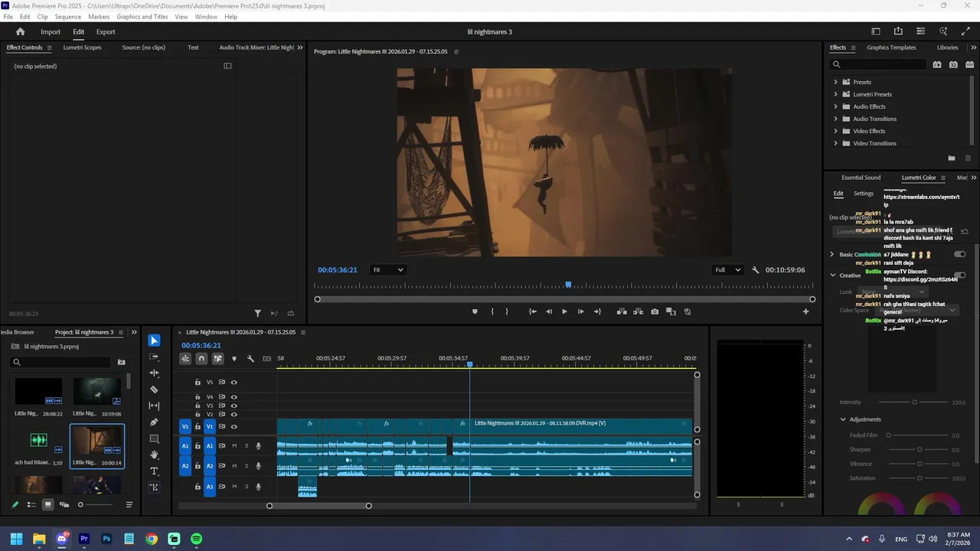The image size is (980, 551).
Task: Choose the Ripple Edit tool
Action: tap(154, 373)
